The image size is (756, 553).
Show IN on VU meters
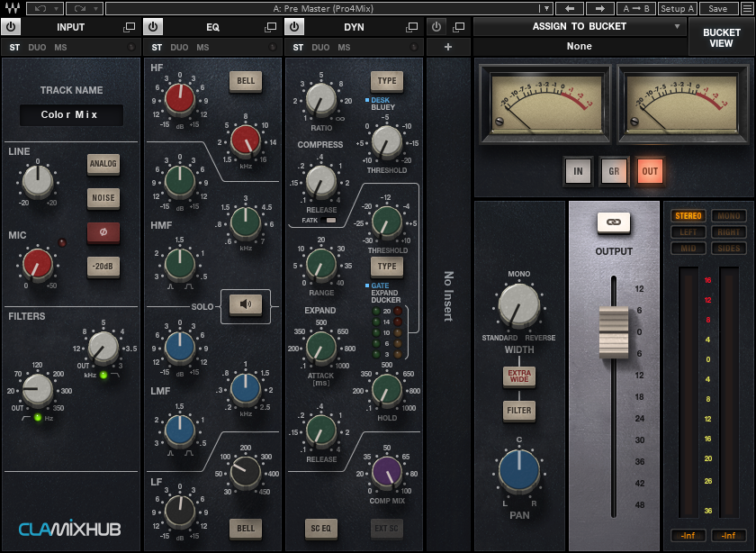(x=578, y=171)
